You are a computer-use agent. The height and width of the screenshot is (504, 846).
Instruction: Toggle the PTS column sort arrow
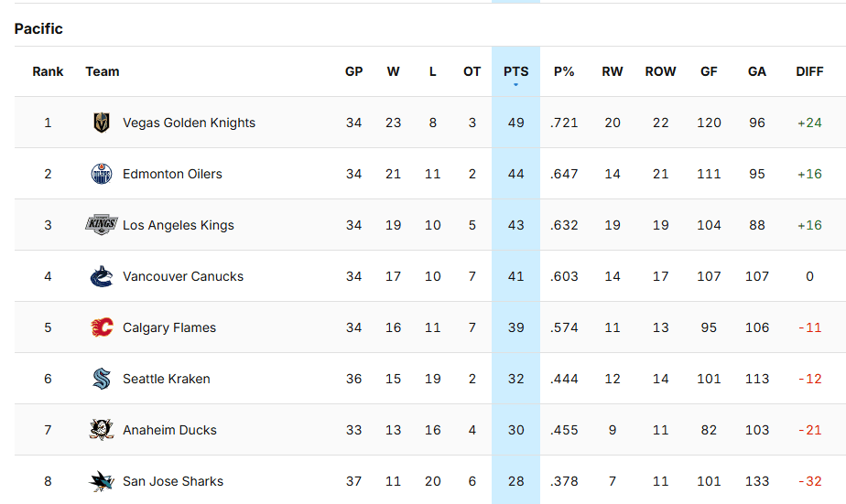click(515, 85)
